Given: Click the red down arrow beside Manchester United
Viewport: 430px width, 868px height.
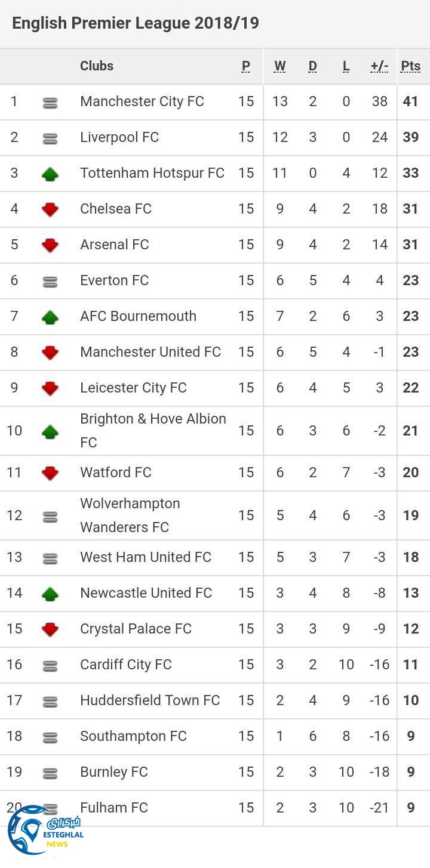Looking at the screenshot, I should coord(50,353).
